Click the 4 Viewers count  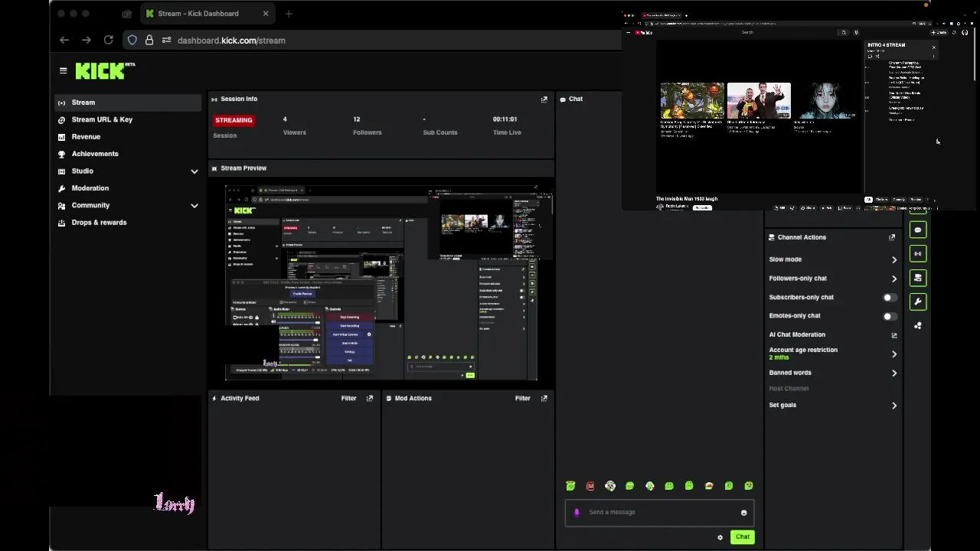(x=285, y=119)
